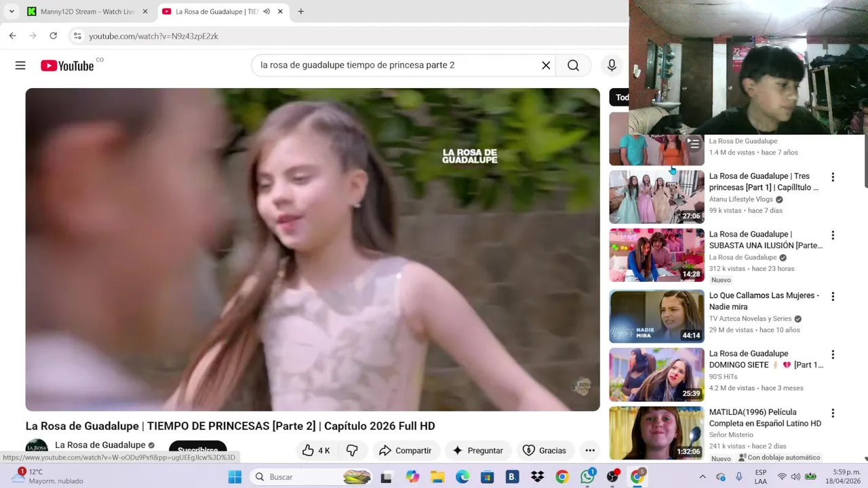Image resolution: width=868 pixels, height=488 pixels.
Task: Open MATILDA(1996) movie thumbnail
Action: point(656,432)
